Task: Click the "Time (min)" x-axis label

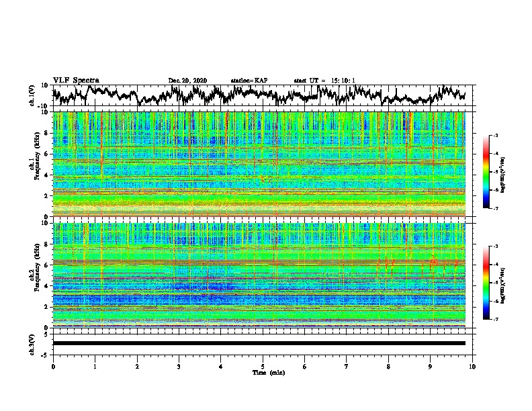Action: [x=269, y=373]
